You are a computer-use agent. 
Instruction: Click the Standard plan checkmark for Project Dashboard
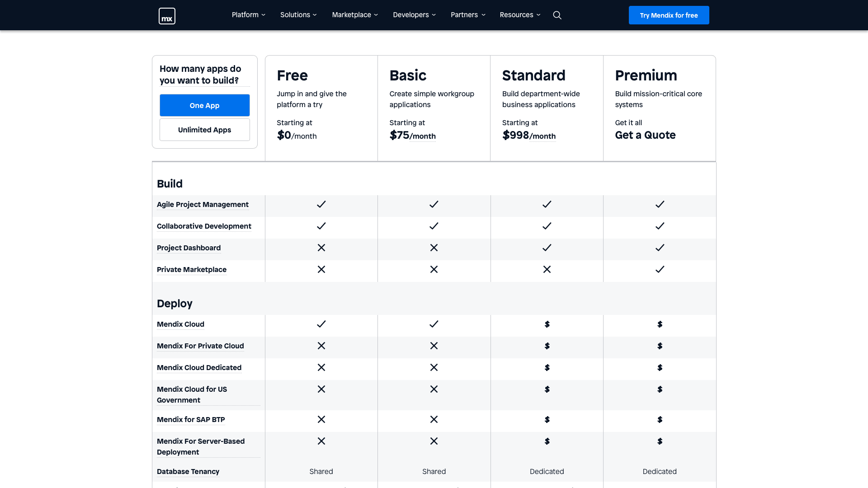coord(547,248)
